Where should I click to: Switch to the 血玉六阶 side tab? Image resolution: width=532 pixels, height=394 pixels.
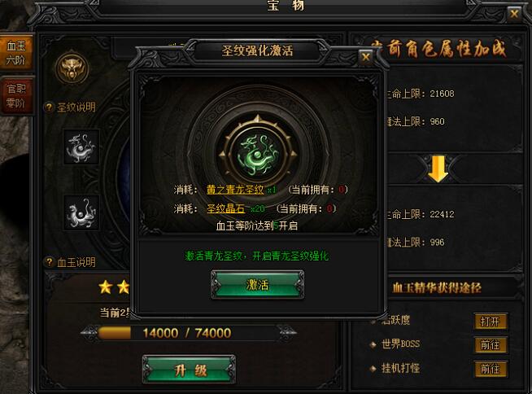point(16,53)
